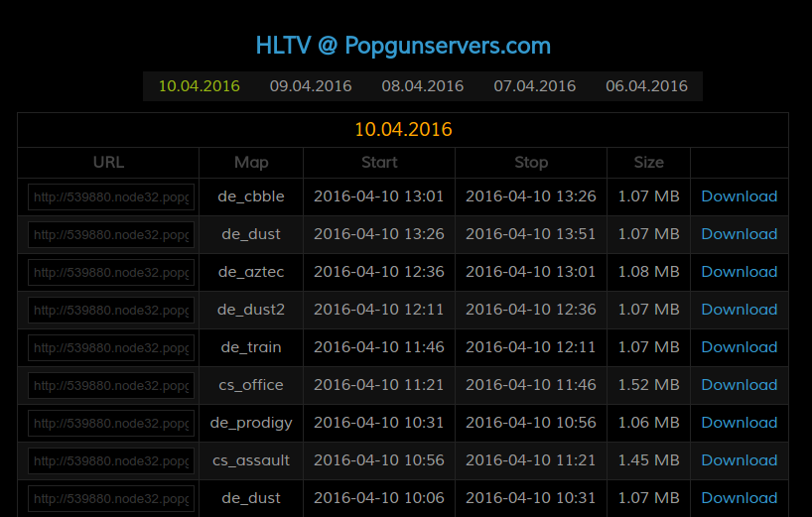Select the URL field in cs_assault row
812x517 pixels.
point(111,461)
